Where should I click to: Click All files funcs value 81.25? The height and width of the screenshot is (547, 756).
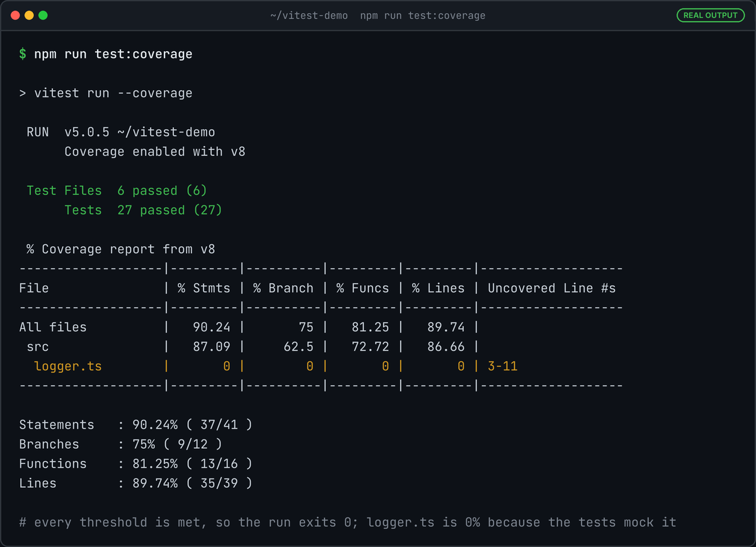point(370,327)
